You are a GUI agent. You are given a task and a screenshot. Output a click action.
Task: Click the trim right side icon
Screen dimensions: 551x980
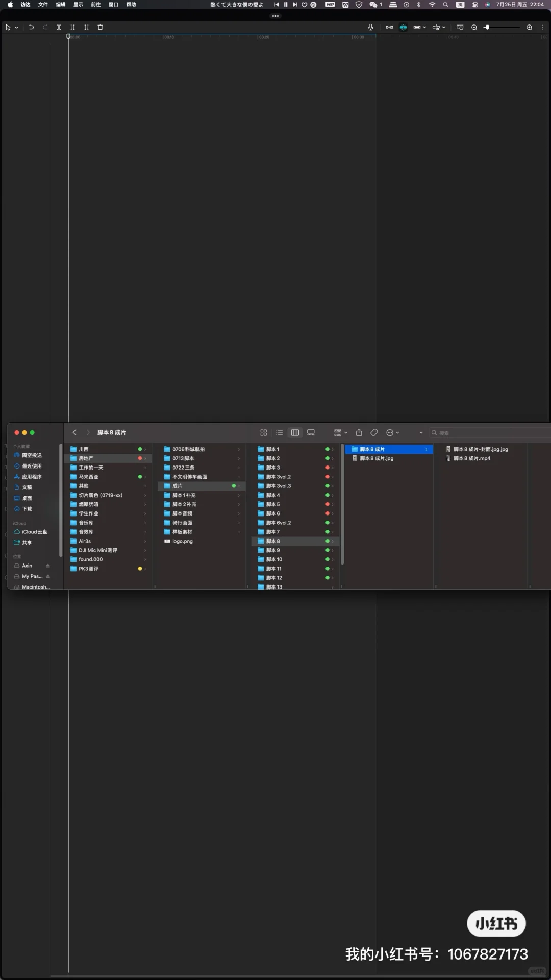(86, 27)
